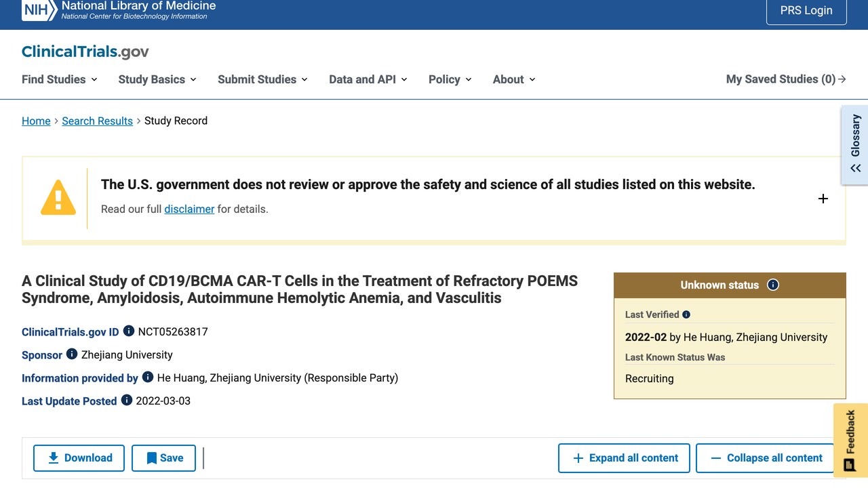Click the Last Update Posted date 2022-03-03
The width and height of the screenshot is (868, 488).
163,401
